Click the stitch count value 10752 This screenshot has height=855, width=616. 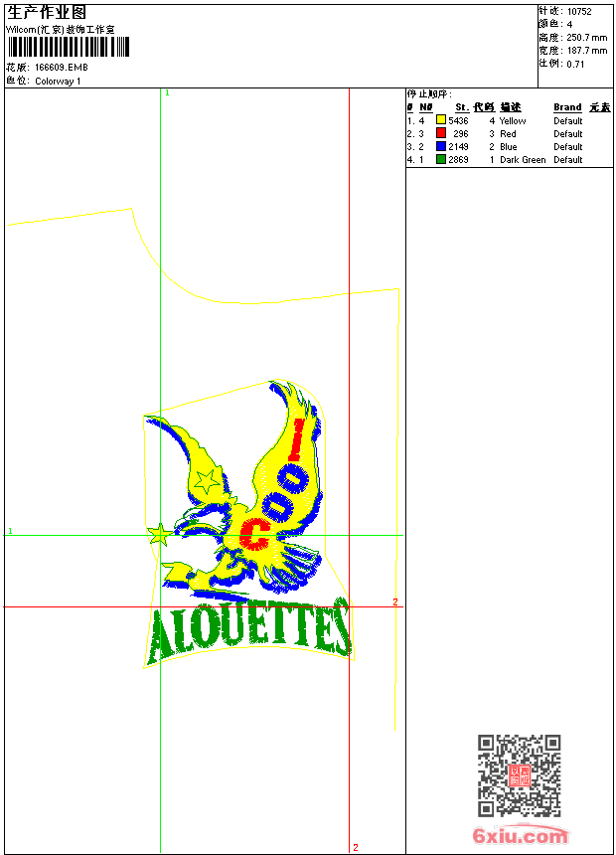click(x=579, y=12)
